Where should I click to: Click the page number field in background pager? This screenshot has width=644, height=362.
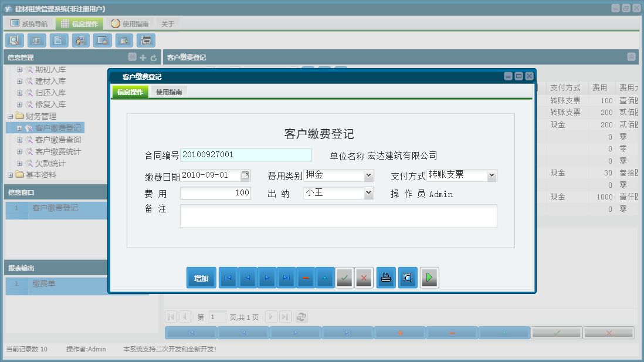pos(217,317)
